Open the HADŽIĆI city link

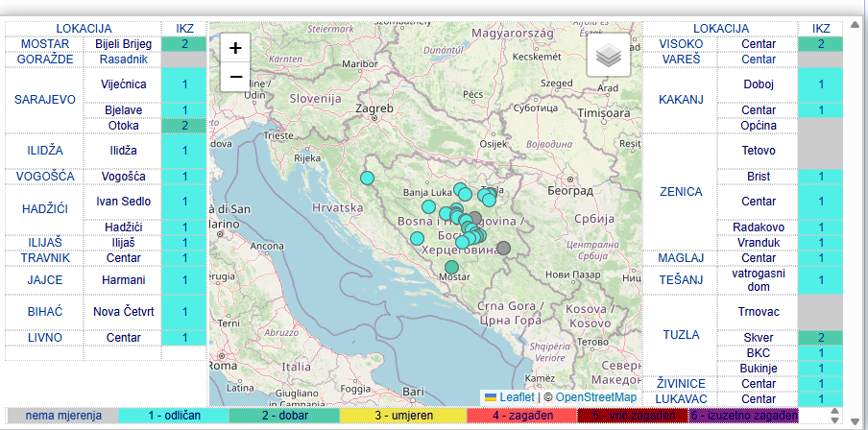click(x=45, y=209)
